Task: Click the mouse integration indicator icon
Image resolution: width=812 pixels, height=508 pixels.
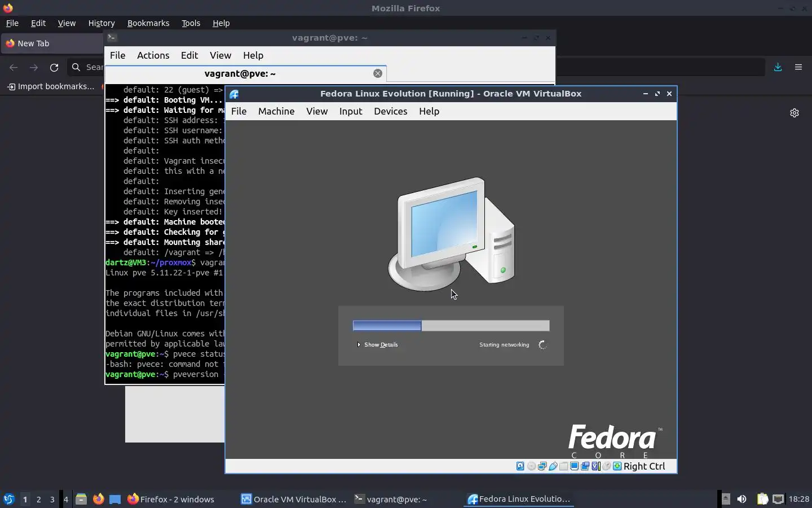Action: pos(606,466)
